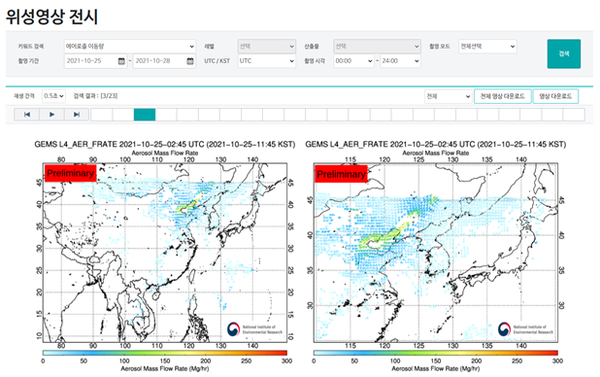
Task: Download all images with 전체 영상 다운로드
Action: [502, 96]
